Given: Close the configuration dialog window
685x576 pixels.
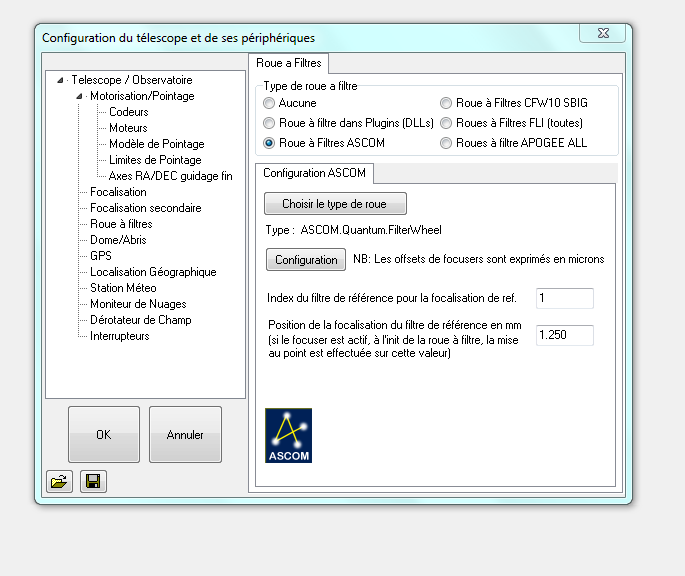Looking at the screenshot, I should click(602, 36).
